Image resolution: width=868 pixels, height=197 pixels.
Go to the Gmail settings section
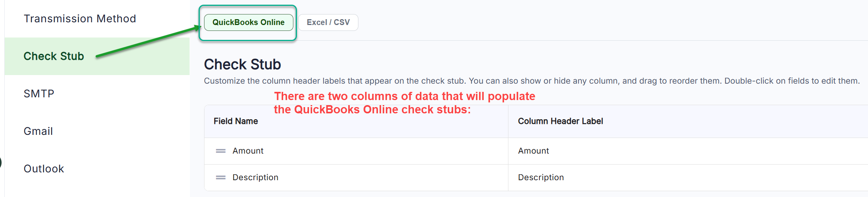click(x=38, y=131)
